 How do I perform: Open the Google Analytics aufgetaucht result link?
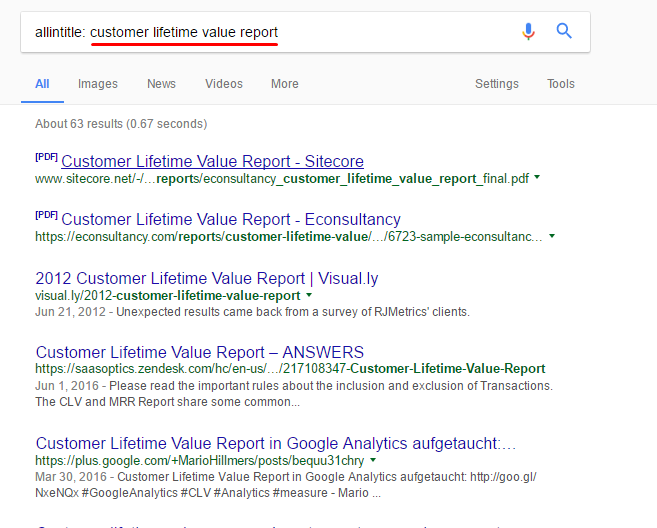point(276,443)
